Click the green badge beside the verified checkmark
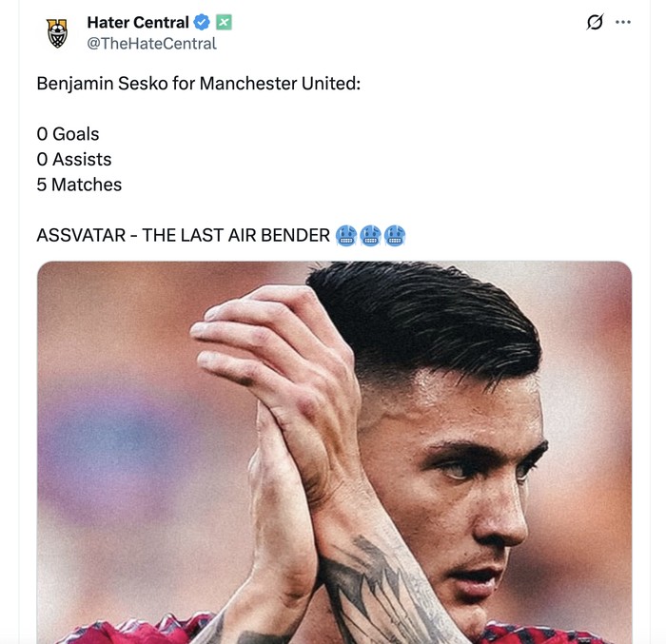Screen dimensions: 666x644 click(224, 22)
